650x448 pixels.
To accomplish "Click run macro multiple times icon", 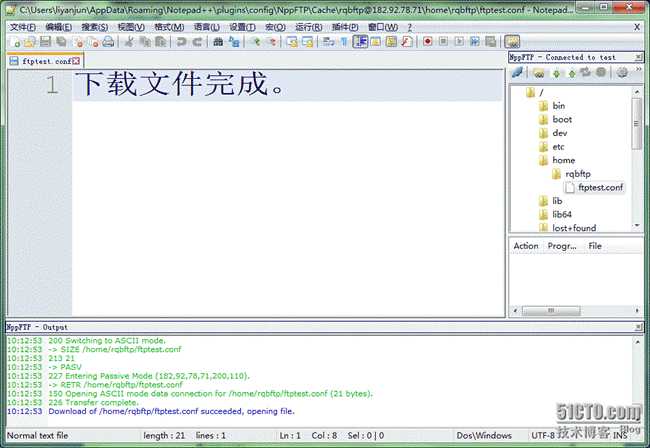I will coord(475,42).
